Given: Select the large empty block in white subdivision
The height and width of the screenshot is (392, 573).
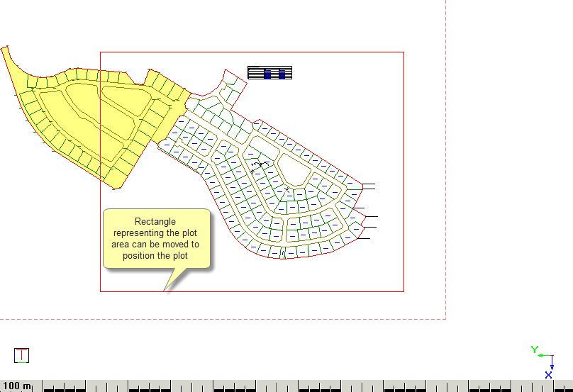Looking at the screenshot, I should 293,169.
